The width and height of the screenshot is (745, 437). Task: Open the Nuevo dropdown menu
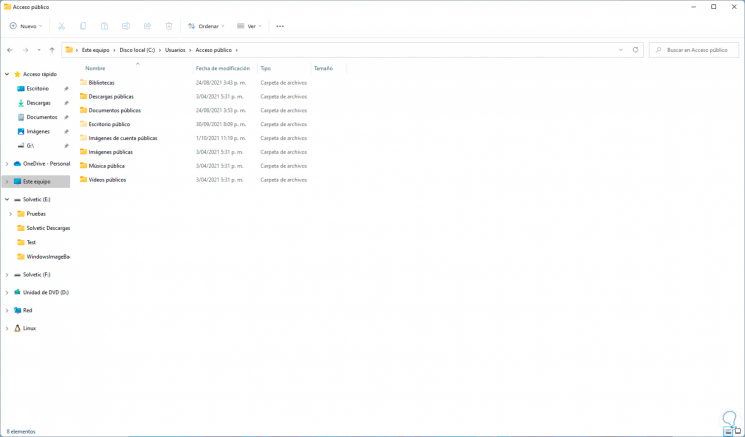click(x=26, y=26)
